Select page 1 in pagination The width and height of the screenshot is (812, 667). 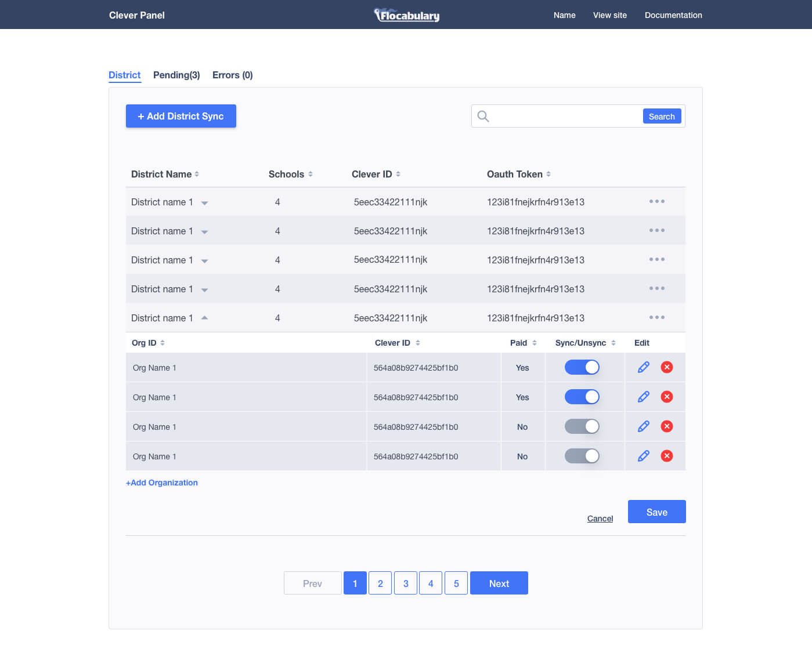click(355, 583)
